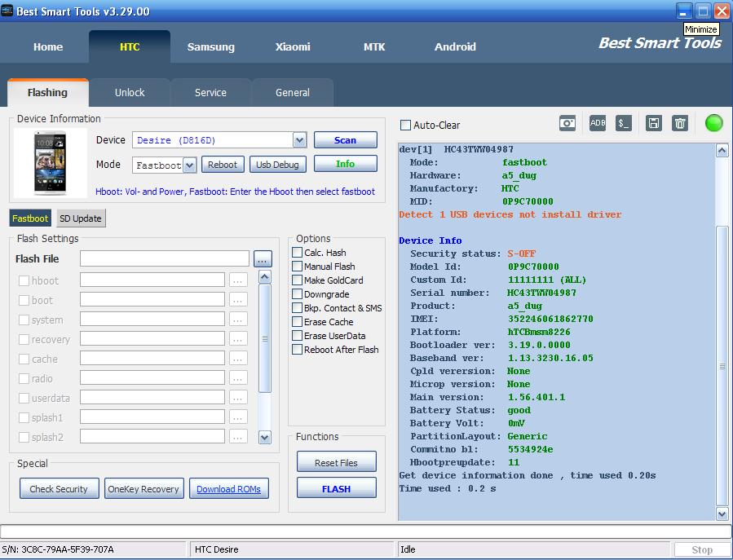
Task: Clear the log with the trash icon
Action: [x=680, y=123]
